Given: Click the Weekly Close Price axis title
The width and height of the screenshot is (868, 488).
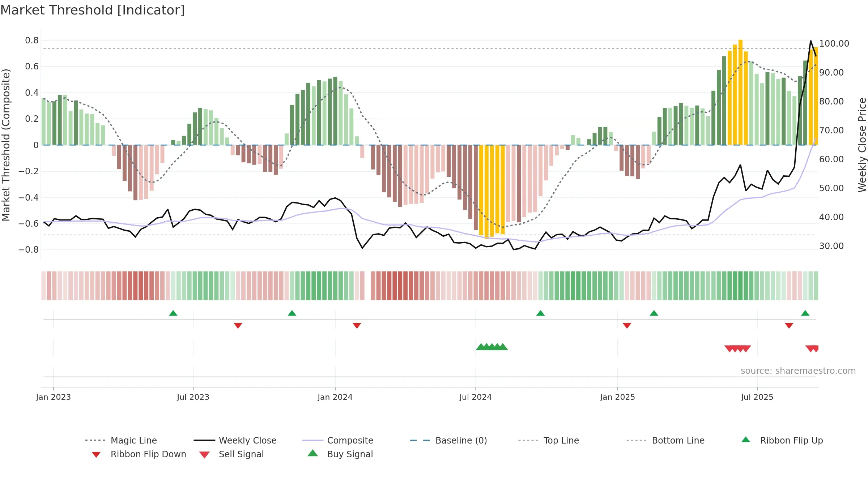Looking at the screenshot, I should point(862,145).
